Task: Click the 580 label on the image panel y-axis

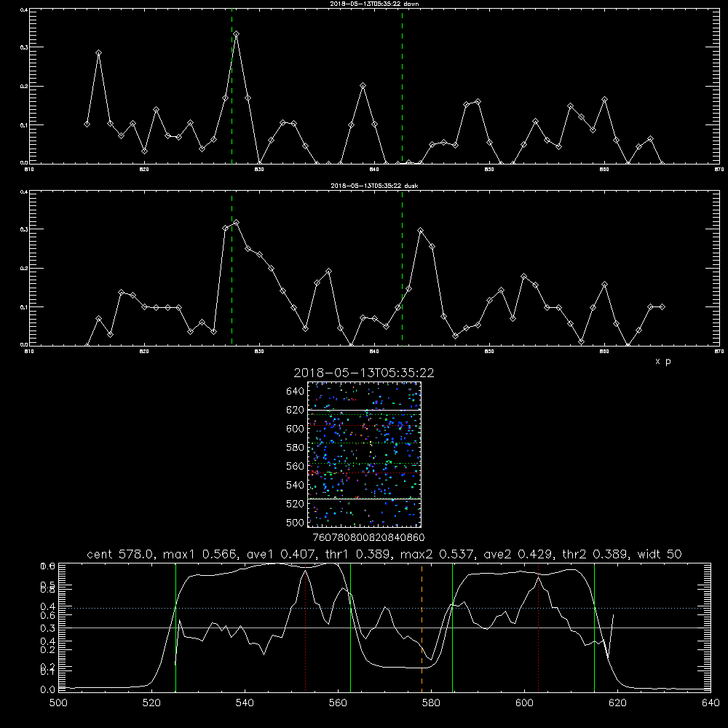Action: click(x=296, y=448)
